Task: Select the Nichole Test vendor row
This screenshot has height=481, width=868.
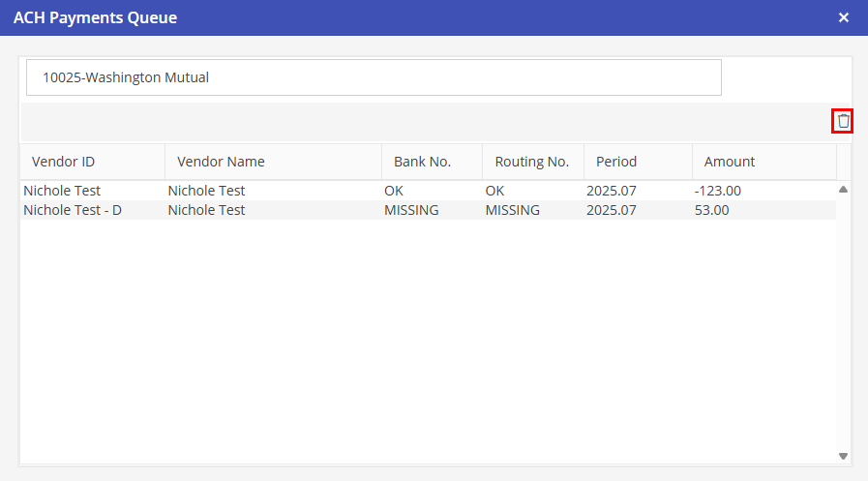Action: coord(62,191)
